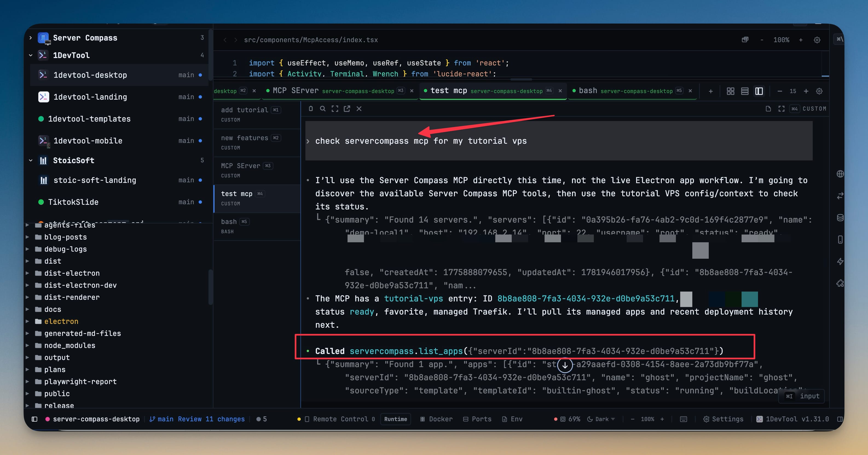Viewport: 868px width, 455px height.
Task: Switch terminals to side-by-side columns layout
Action: pyautogui.click(x=759, y=91)
